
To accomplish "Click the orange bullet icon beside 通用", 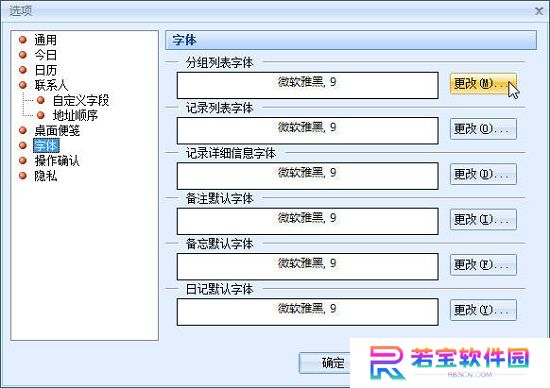I will (x=23, y=40).
